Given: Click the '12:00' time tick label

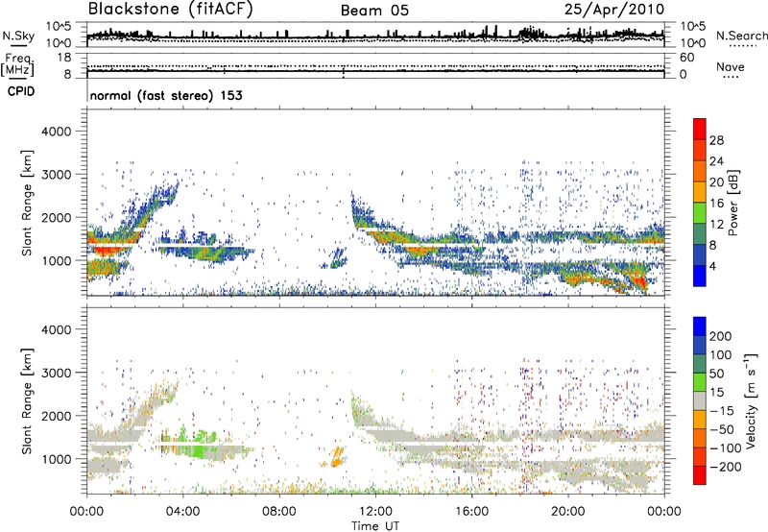Looking at the screenshot, I should coord(375,512).
